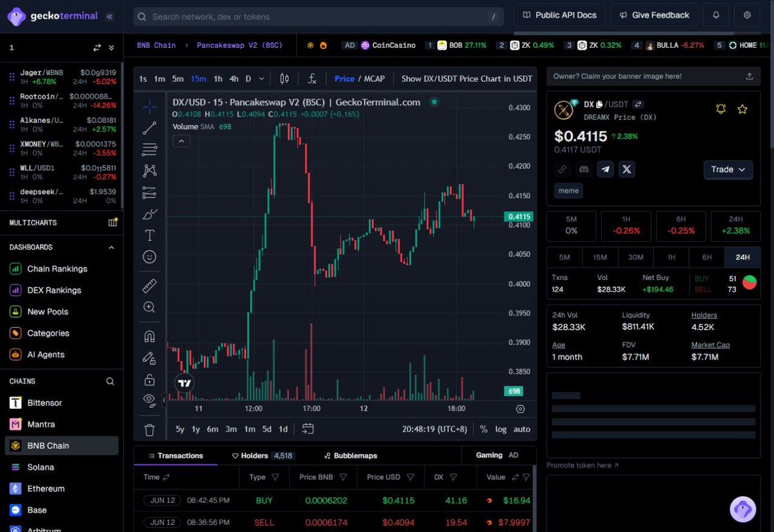Image resolution: width=774 pixels, height=532 pixels.
Task: Add DX to favorites with star
Action: 742,109
